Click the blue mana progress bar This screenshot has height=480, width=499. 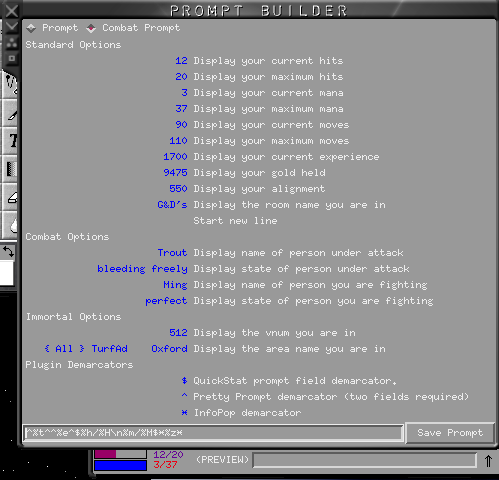click(x=120, y=465)
